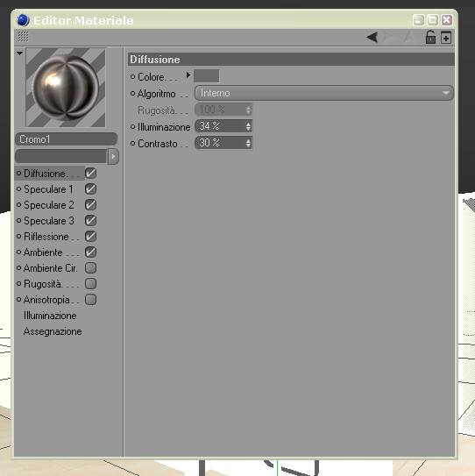
Task: Click the Diffusione section header
Action: 291,60
